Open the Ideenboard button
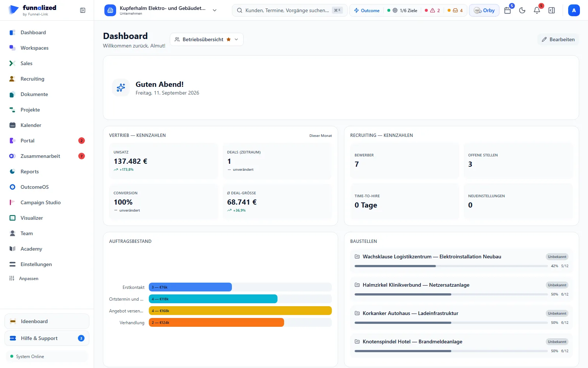The width and height of the screenshot is (588, 368). (47, 321)
